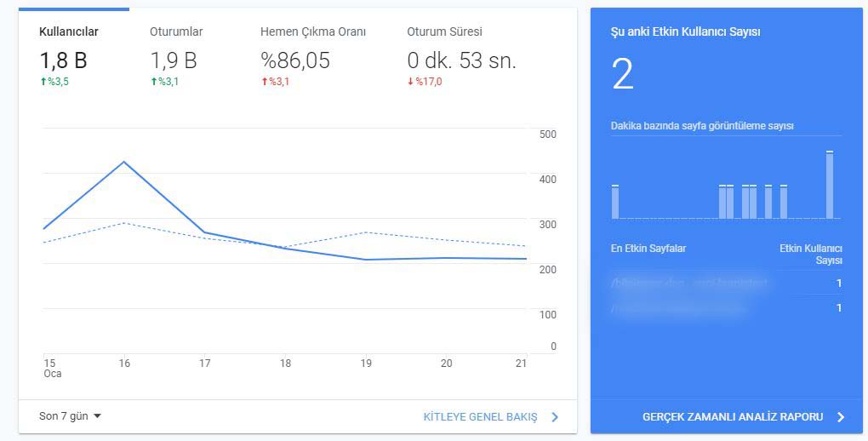Image resolution: width=868 pixels, height=441 pixels.
Task: Open the Hemen Çıkma Oranı tab
Action: (x=313, y=55)
